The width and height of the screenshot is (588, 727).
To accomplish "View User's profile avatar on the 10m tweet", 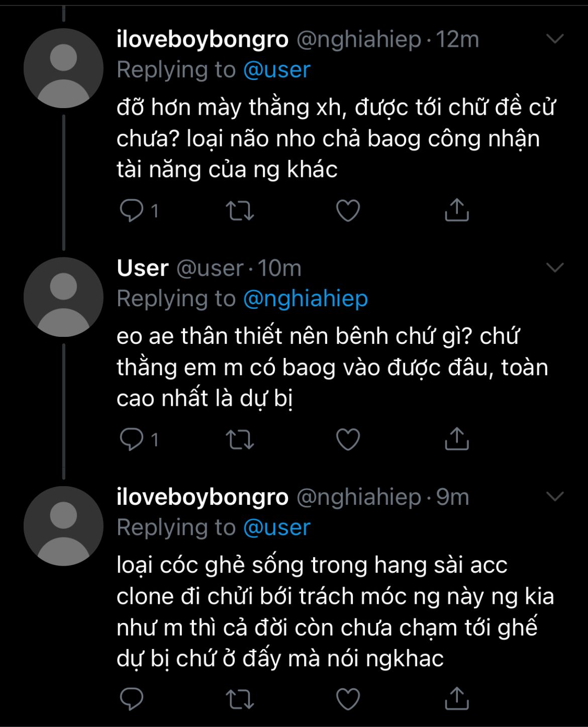I will 63,297.
